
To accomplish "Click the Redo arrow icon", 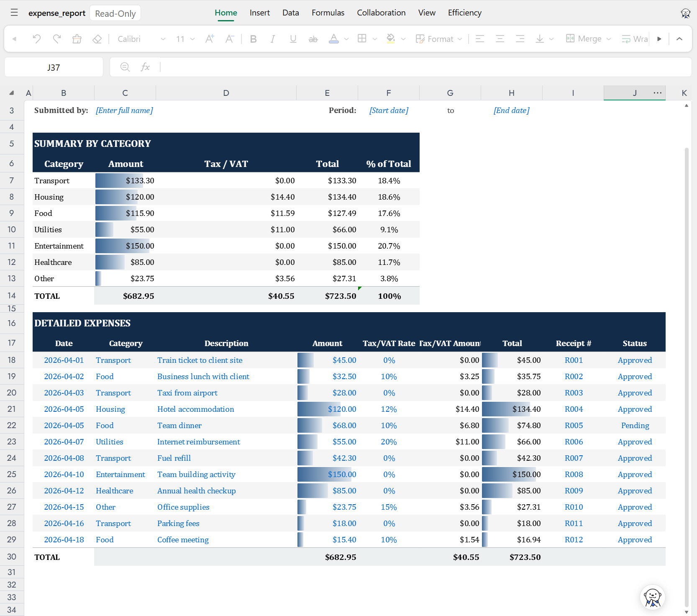I will 57,39.
